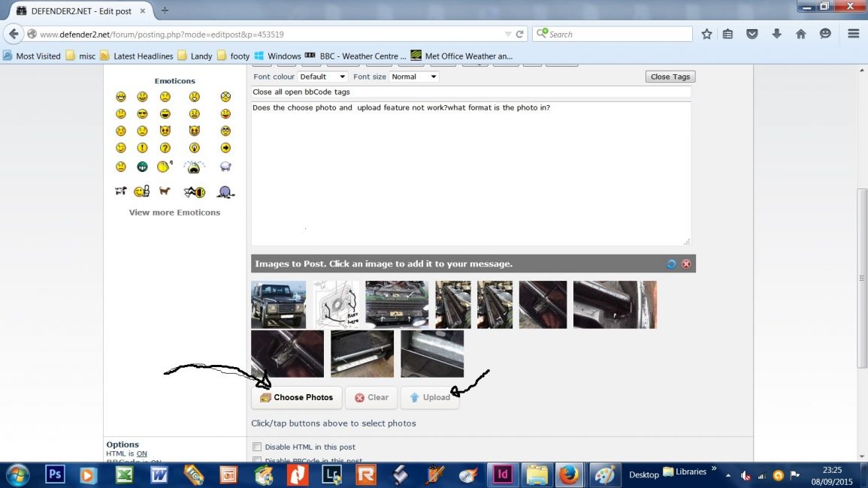This screenshot has width=868, height=488.
Task: Open the Most Visited bookmark
Action: click(x=32, y=56)
